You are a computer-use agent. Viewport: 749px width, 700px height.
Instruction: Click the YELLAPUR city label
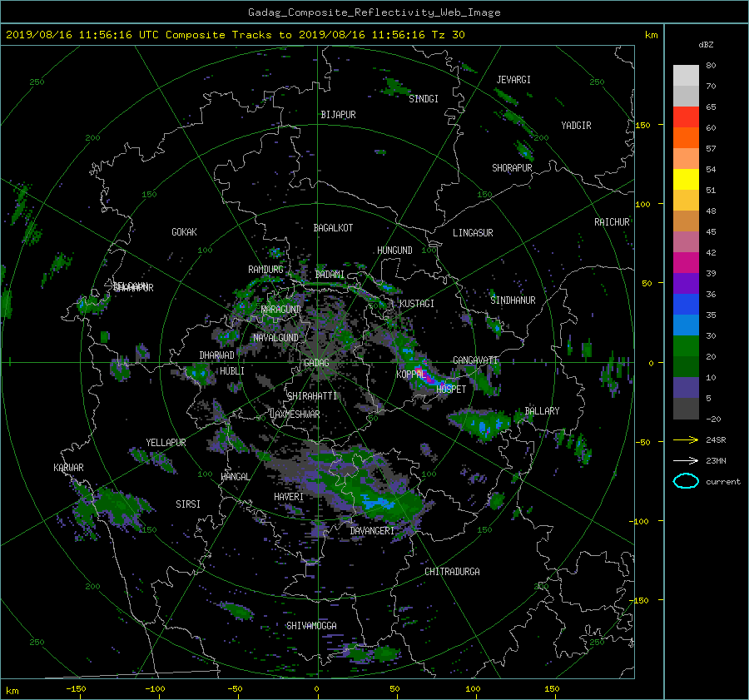[x=166, y=443]
